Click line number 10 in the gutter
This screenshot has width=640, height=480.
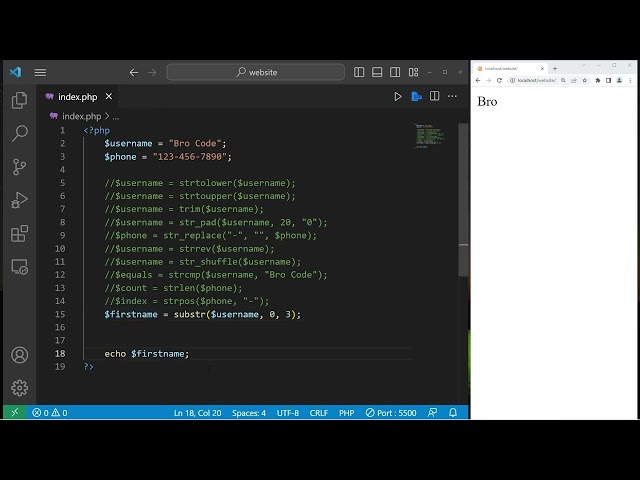click(x=60, y=249)
